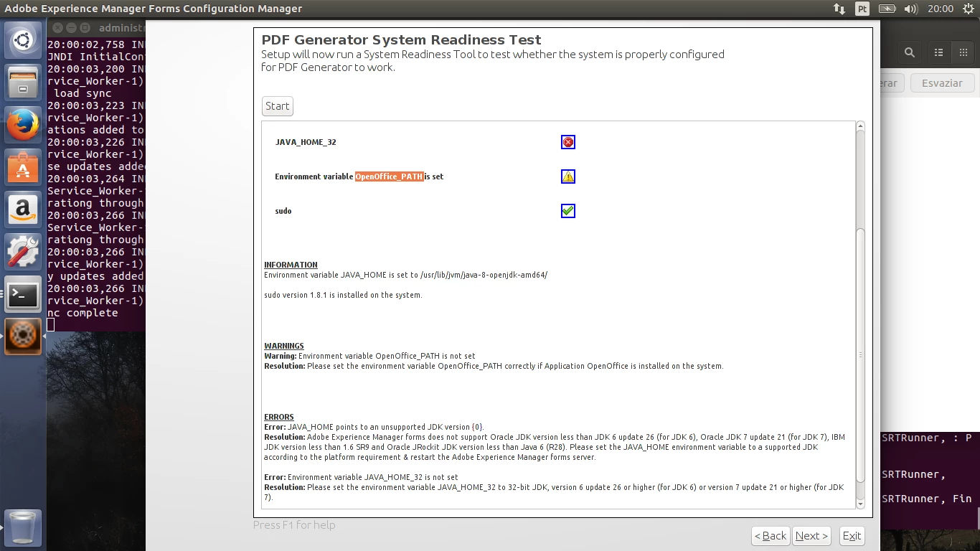Switch to grid view in background window
The height and width of the screenshot is (551, 980).
click(963, 52)
